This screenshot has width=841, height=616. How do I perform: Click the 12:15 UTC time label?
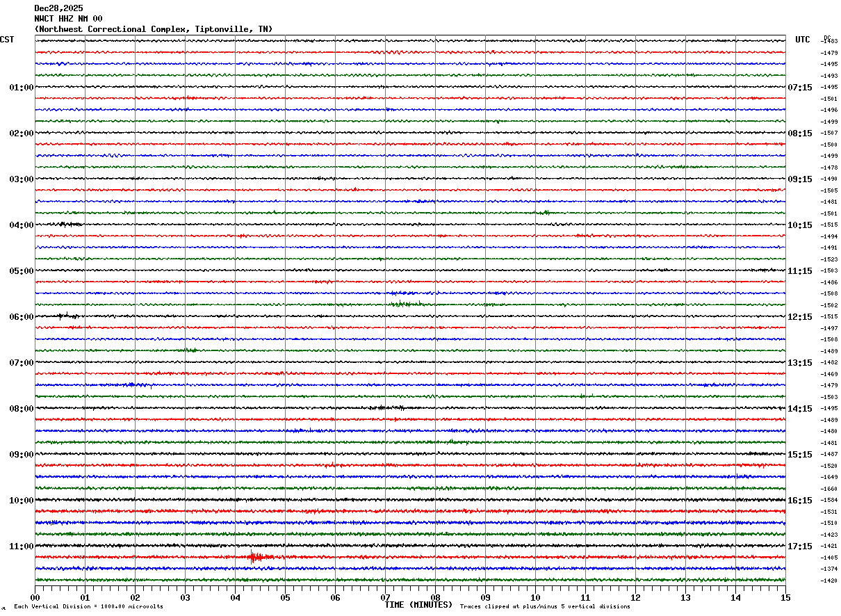800,317
